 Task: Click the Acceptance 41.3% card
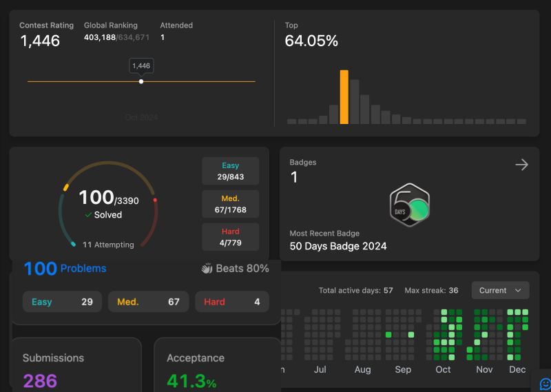(x=217, y=365)
